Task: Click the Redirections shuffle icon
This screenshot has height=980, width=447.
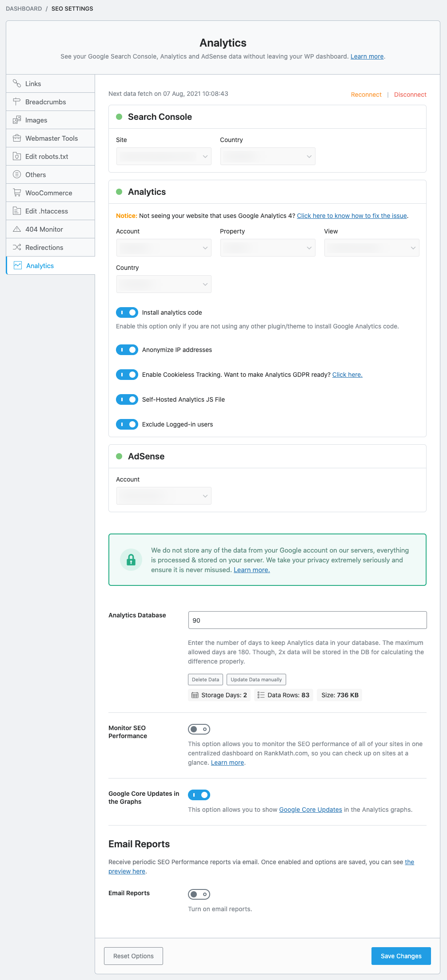Action: [x=17, y=247]
